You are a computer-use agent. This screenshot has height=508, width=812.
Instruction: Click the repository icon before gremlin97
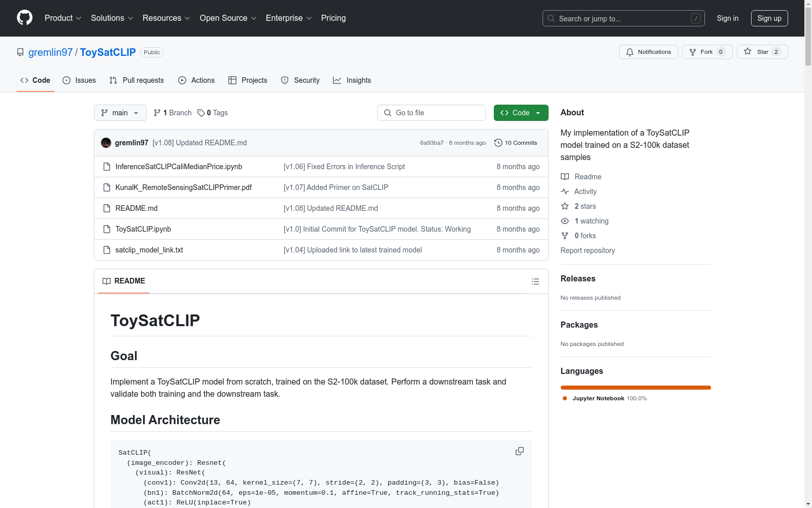point(20,52)
